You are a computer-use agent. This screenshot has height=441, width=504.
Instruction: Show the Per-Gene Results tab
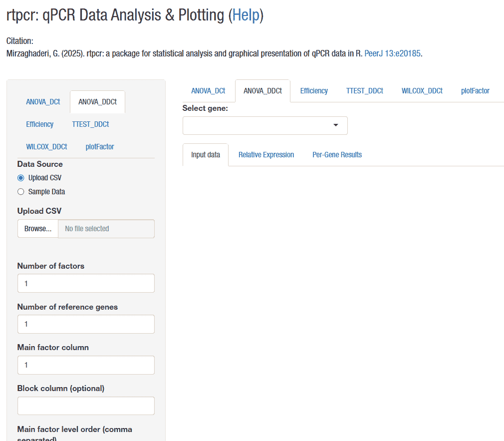click(x=337, y=155)
